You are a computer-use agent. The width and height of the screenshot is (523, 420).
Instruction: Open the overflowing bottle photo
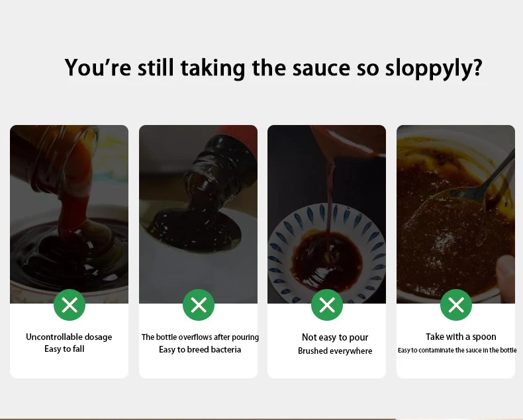coord(198,214)
